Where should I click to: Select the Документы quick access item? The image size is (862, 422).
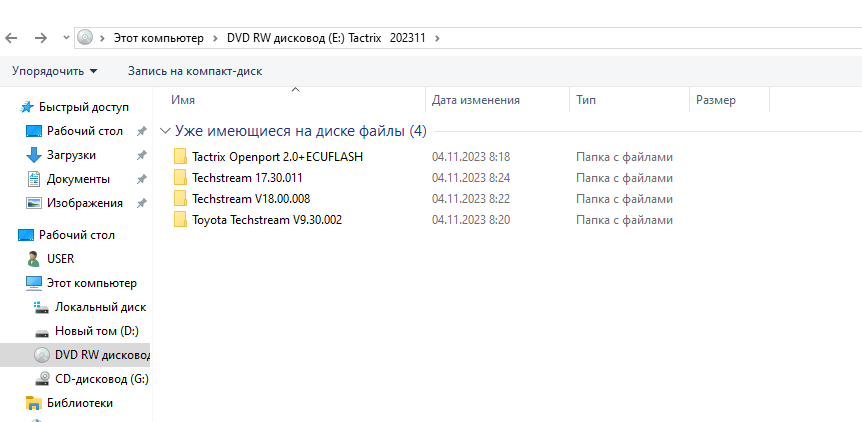pyautogui.click(x=78, y=179)
